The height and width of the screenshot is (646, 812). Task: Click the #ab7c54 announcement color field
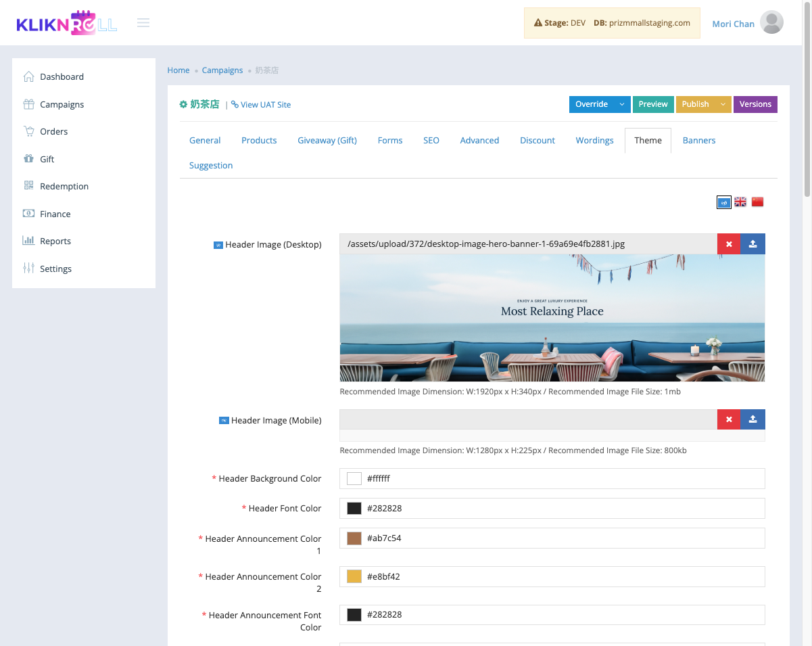552,538
